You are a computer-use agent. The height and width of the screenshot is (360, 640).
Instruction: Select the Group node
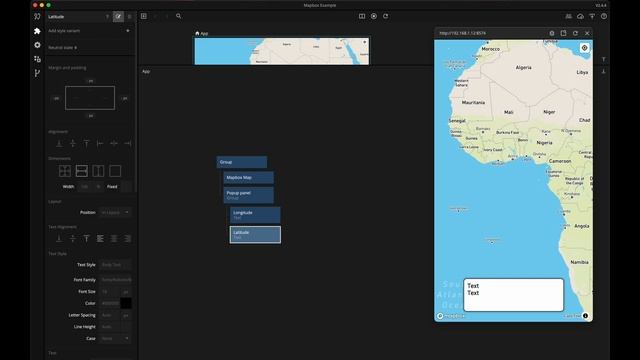pyautogui.click(x=242, y=162)
